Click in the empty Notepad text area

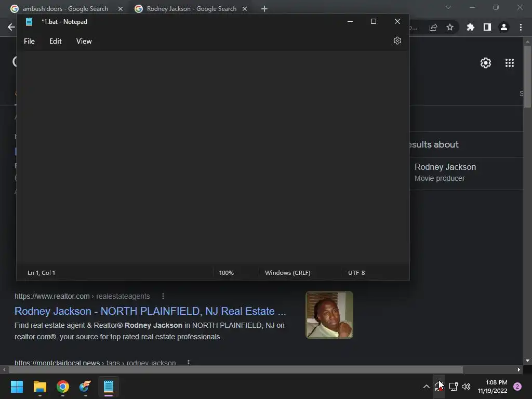pos(212,158)
